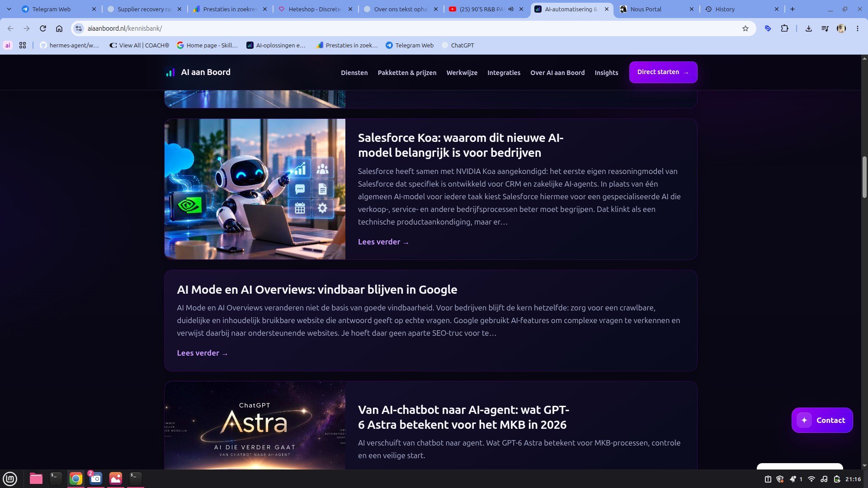The width and height of the screenshot is (868, 488).
Task: Open the Chrome profile avatar
Action: [x=841, y=28]
